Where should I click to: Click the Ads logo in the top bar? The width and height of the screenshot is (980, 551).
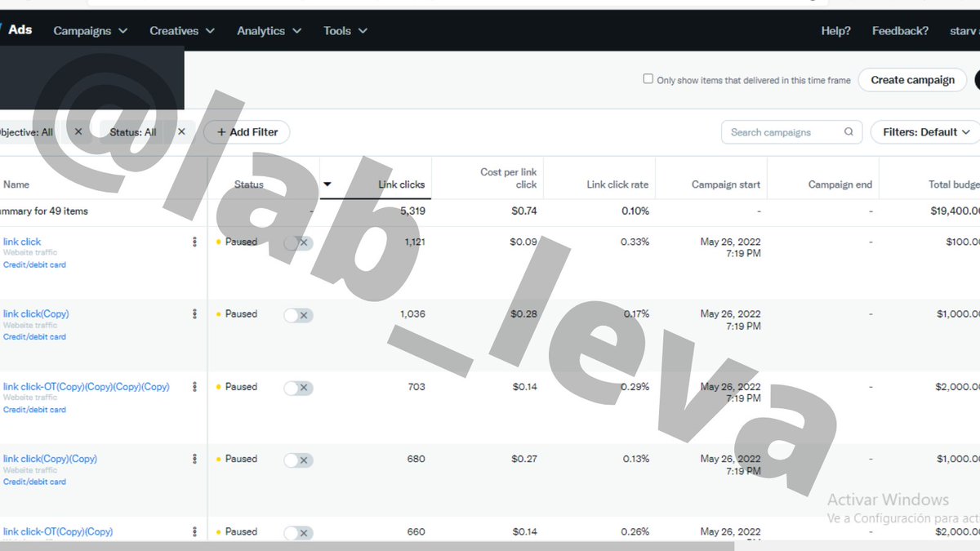pos(20,29)
